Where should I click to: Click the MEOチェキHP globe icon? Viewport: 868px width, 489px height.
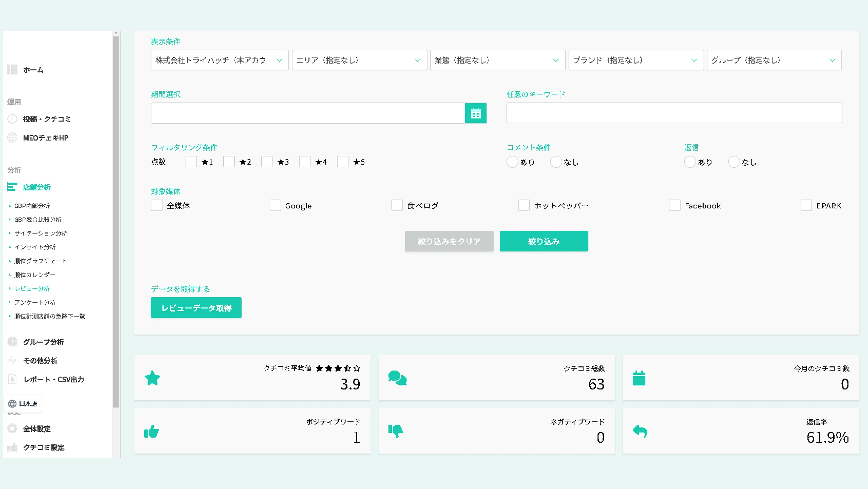tap(12, 138)
